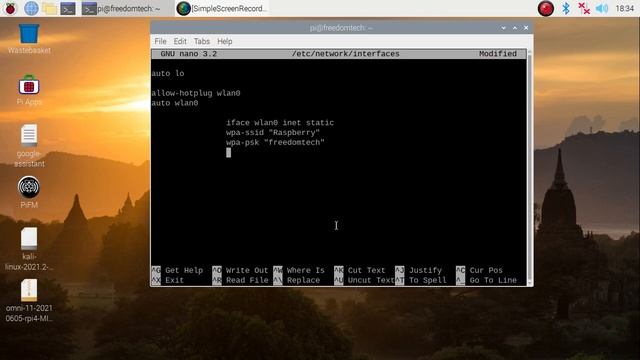Click the 'To Spell' nano shortcut
Screen dimensions: 640x360
pos(421,280)
